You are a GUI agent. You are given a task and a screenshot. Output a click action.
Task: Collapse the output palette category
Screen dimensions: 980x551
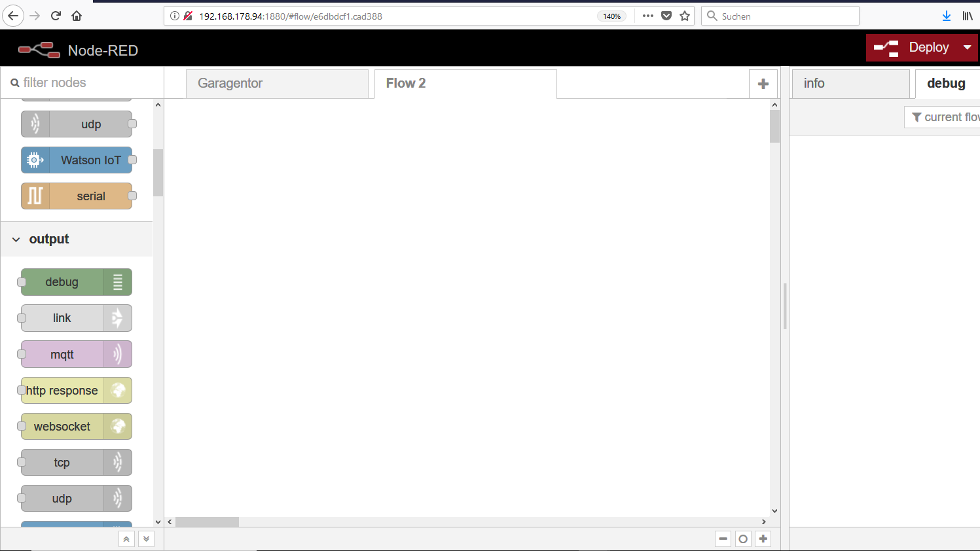16,240
